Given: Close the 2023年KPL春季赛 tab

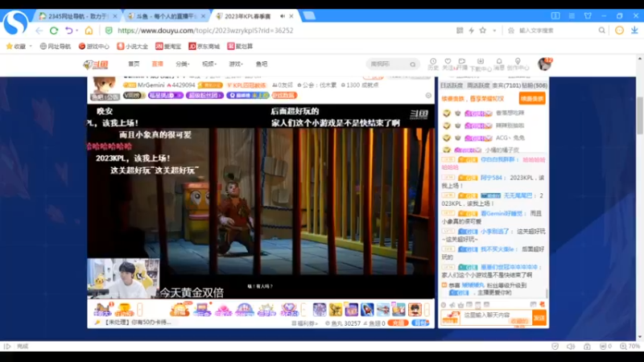Looking at the screenshot, I should 291,16.
